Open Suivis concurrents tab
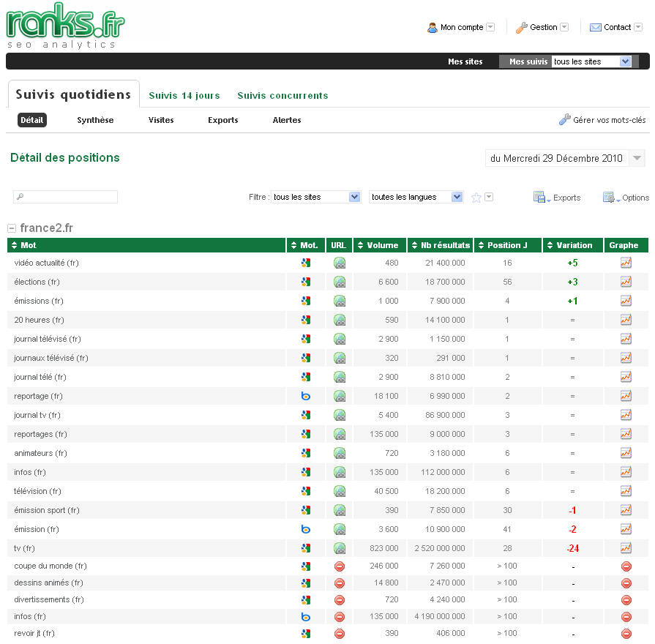The width and height of the screenshot is (655, 644). pyautogui.click(x=282, y=95)
